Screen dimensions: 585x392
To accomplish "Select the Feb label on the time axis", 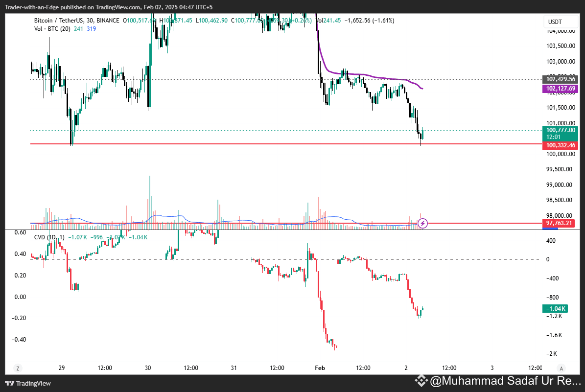I will pos(320,368).
